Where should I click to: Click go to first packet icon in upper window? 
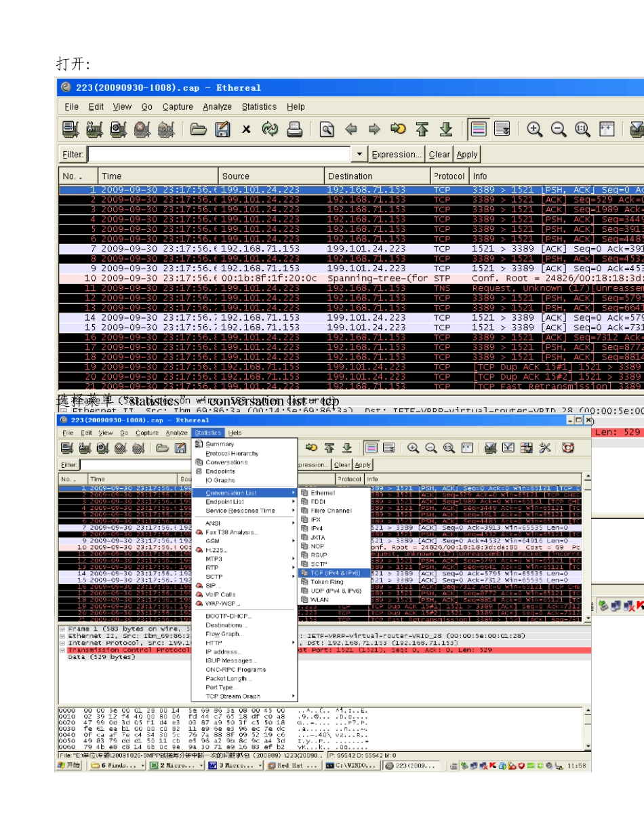point(422,130)
